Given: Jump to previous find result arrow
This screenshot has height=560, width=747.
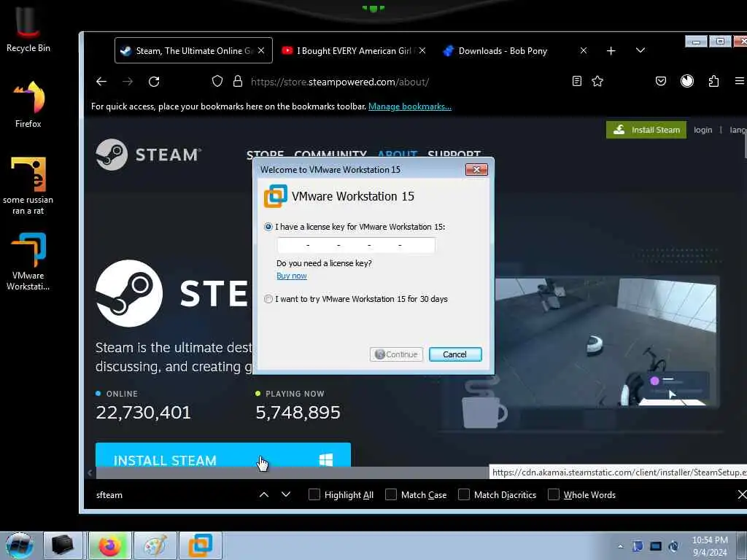Looking at the screenshot, I should tap(264, 495).
